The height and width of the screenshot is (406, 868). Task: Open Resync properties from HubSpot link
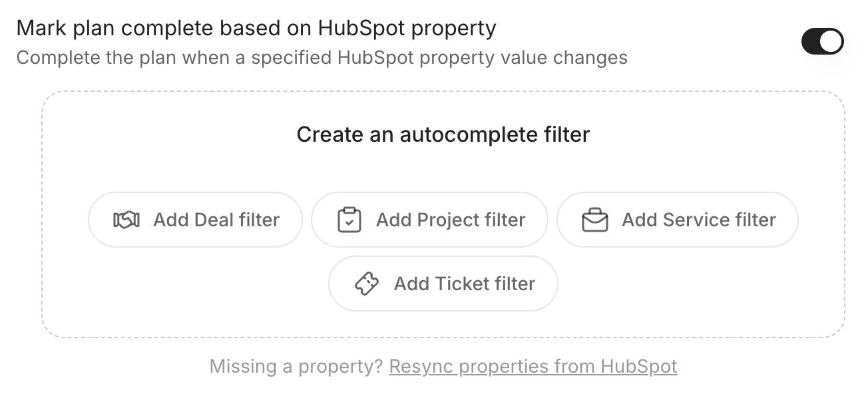(x=533, y=367)
